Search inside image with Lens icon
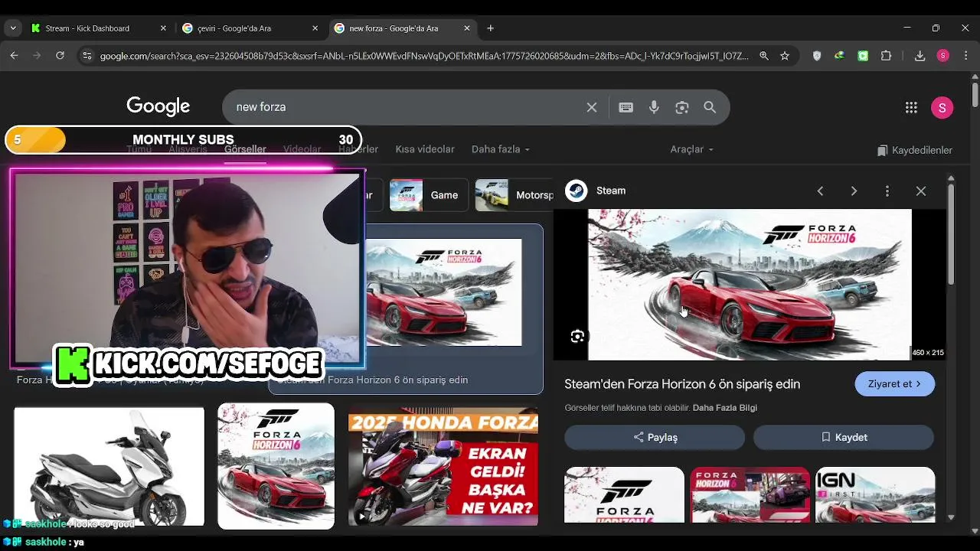The image size is (980, 551). [577, 336]
